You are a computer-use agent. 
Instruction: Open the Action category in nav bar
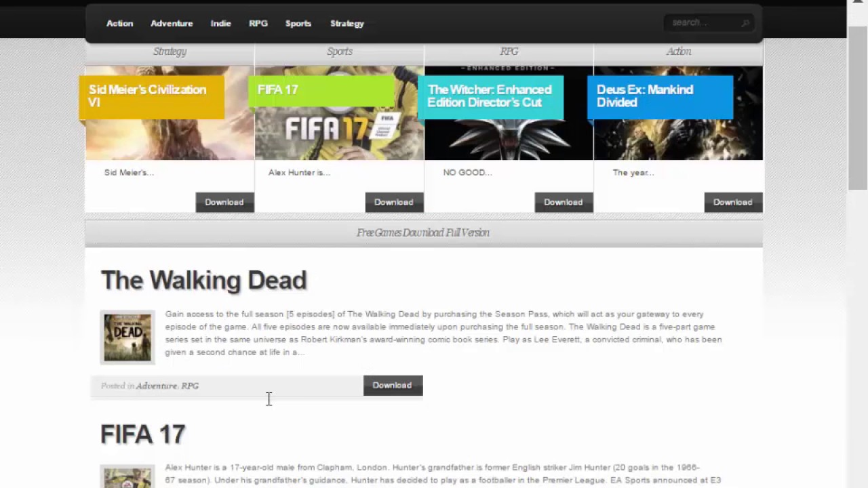coord(119,23)
